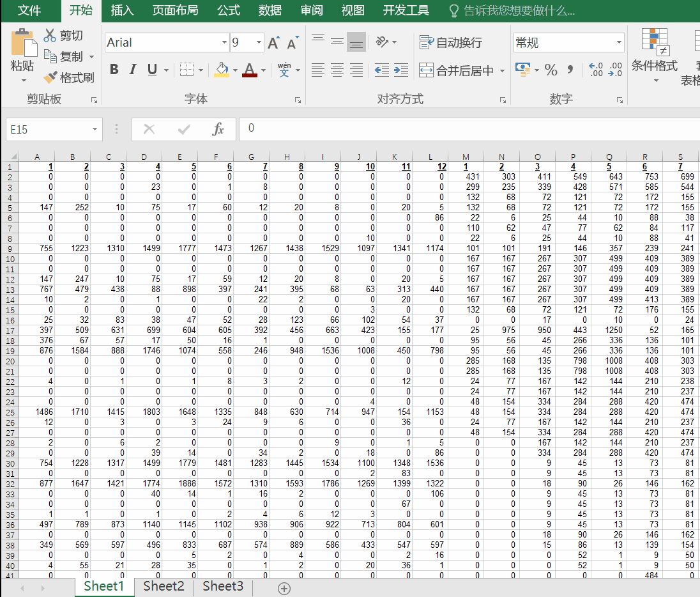
Task: Switch to Sheet2 tab
Action: click(164, 586)
